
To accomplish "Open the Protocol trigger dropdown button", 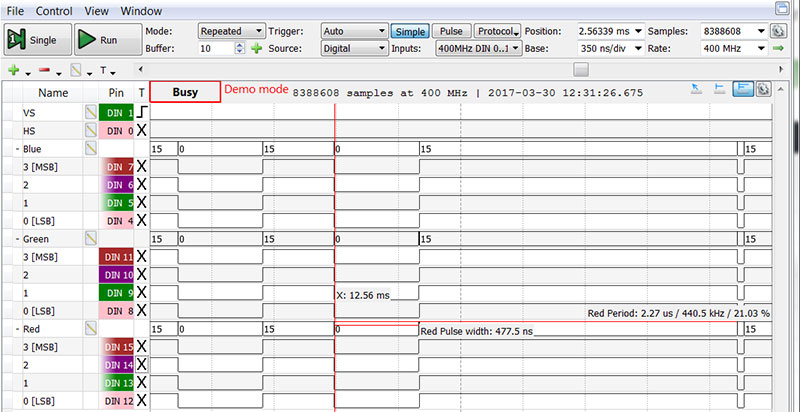I will coord(498,31).
